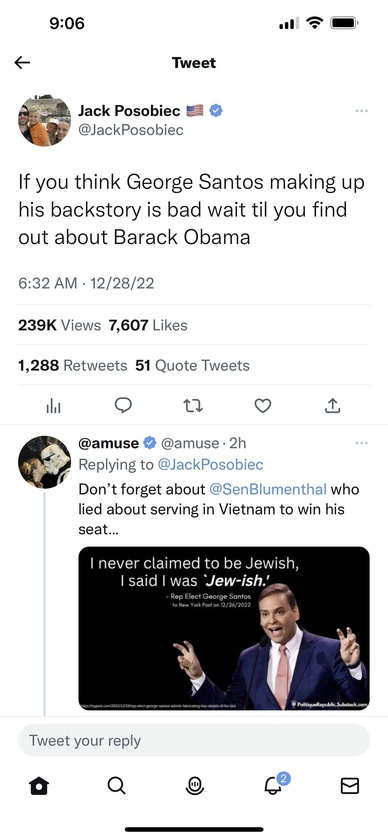Open @JackPosobiec link in reply header
This screenshot has width=388, height=839.
(210, 464)
